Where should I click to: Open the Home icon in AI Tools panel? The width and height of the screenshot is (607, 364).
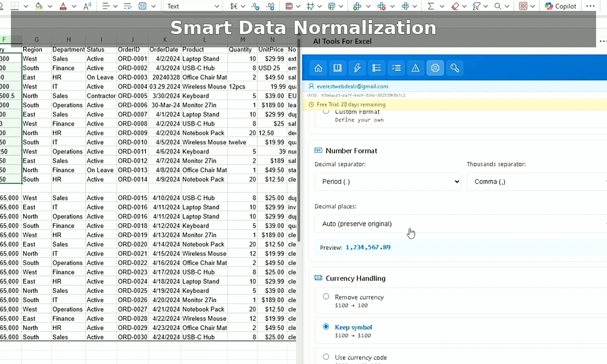click(x=318, y=68)
